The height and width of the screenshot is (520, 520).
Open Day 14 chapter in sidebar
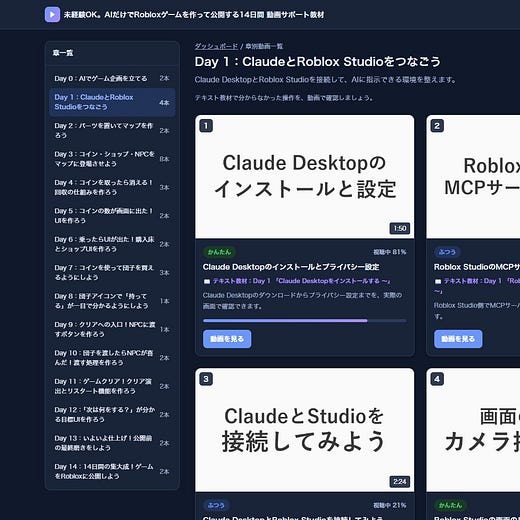[112, 471]
